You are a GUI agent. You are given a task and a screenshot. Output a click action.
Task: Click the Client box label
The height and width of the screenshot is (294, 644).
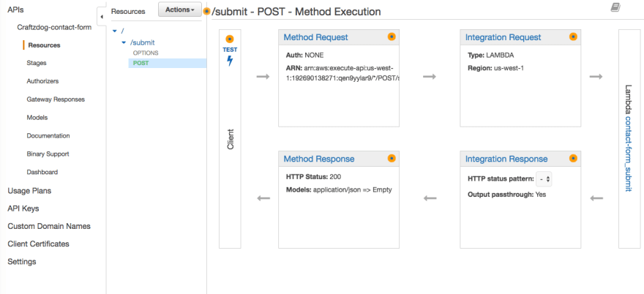coord(231,139)
